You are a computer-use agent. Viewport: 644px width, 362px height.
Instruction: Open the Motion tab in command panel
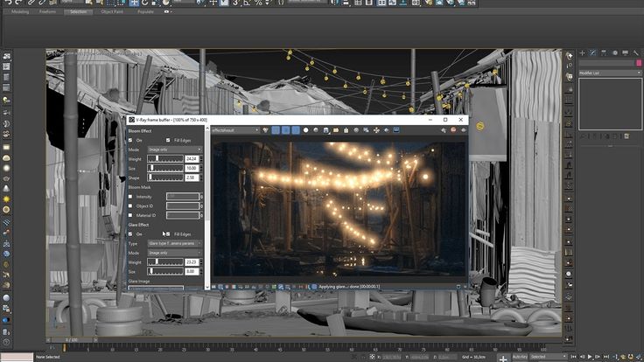click(615, 53)
